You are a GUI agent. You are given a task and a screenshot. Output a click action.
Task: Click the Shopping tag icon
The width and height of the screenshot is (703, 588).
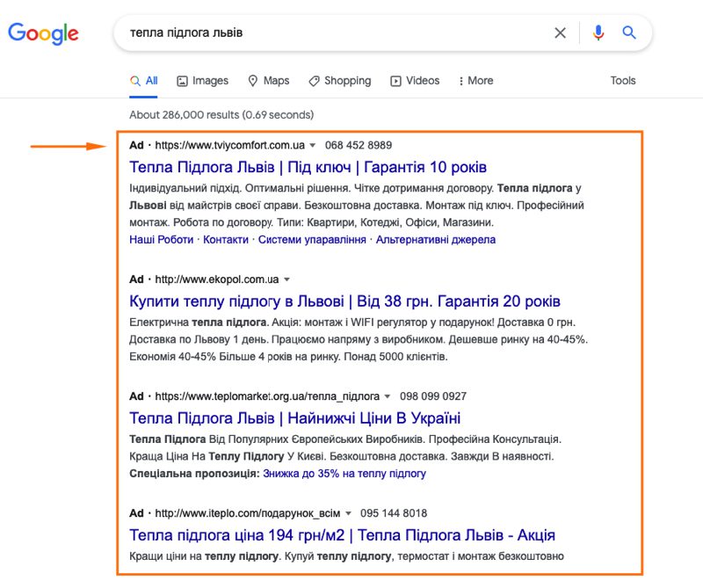tap(313, 80)
